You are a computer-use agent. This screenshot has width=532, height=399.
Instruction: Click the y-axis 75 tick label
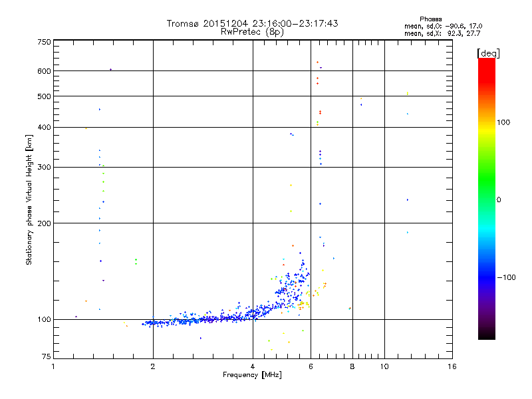click(47, 356)
